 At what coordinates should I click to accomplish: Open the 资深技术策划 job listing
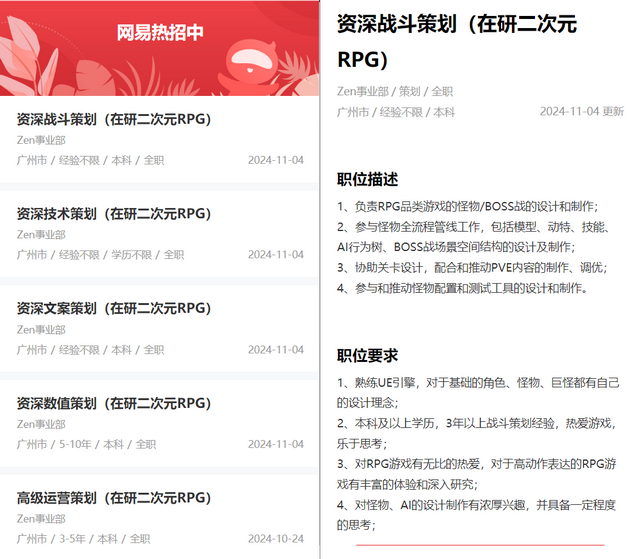coord(114,214)
